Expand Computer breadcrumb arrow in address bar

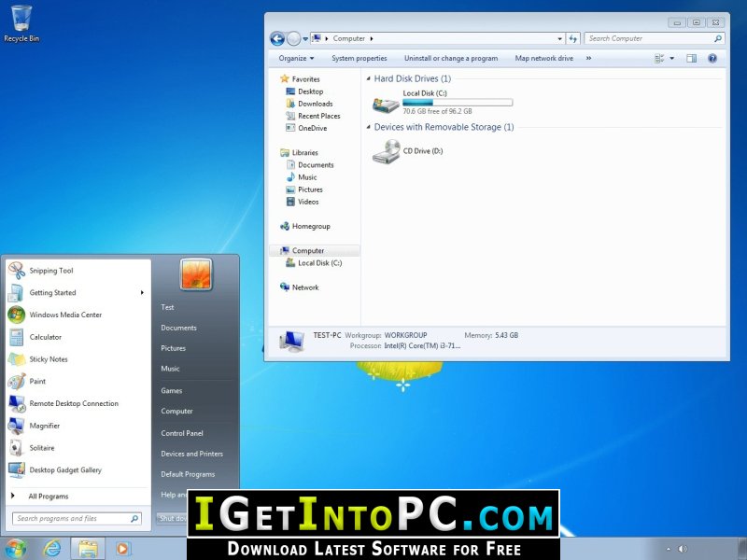[372, 38]
